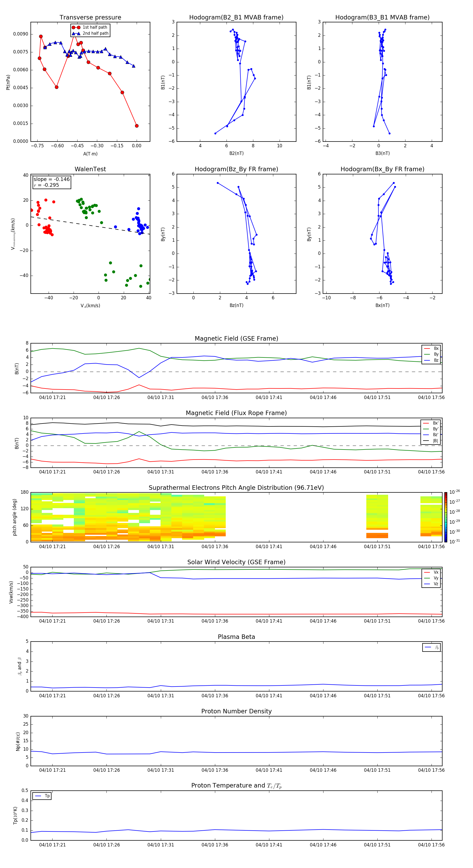
Task: Click the βp legend in Plasma Beta plot
Action: tap(431, 647)
